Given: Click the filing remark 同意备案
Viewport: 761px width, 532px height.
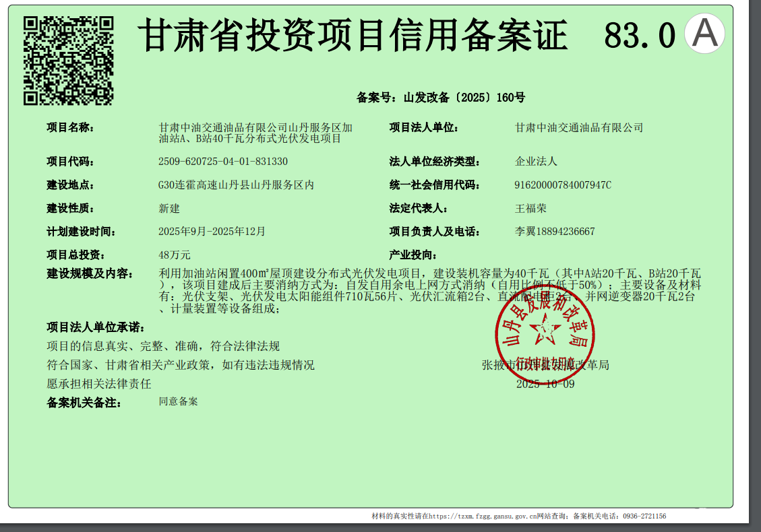Looking at the screenshot, I should tap(178, 401).
